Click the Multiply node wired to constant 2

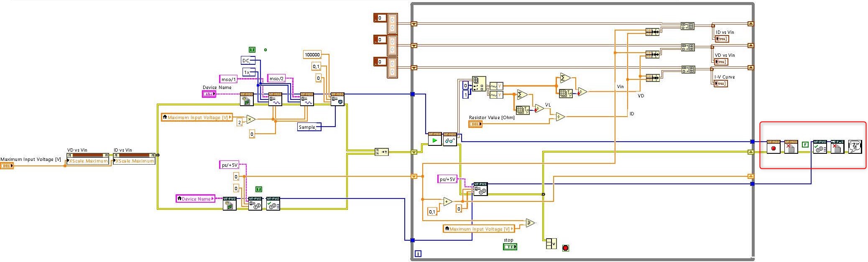click(250, 120)
